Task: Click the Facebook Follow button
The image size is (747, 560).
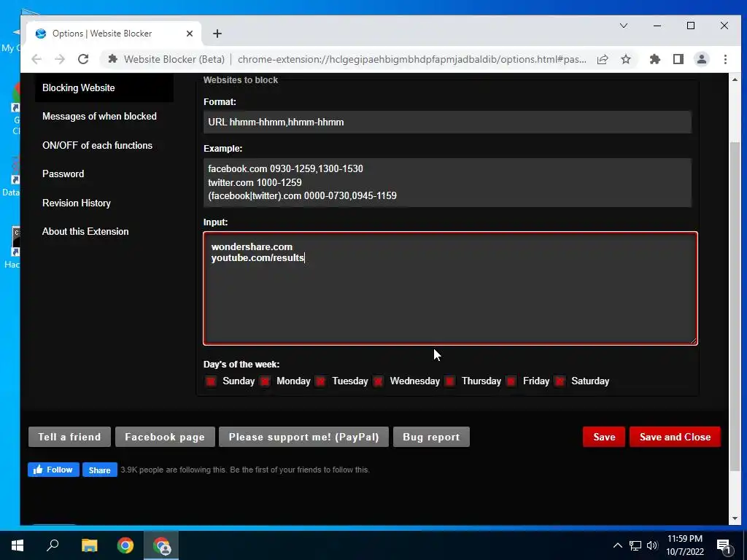Action: [x=53, y=470]
